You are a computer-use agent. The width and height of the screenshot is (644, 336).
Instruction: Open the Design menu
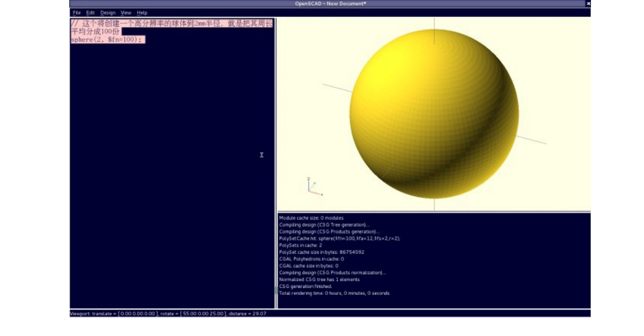pyautogui.click(x=108, y=13)
